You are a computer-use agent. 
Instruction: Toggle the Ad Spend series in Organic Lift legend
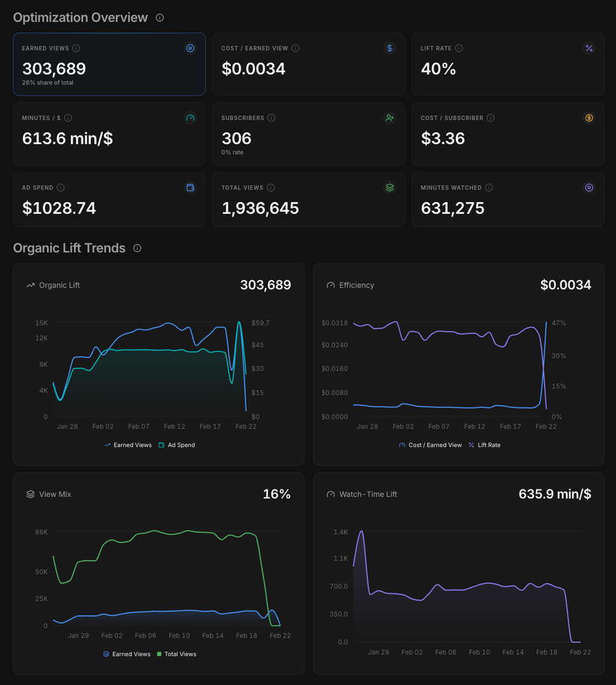177,445
